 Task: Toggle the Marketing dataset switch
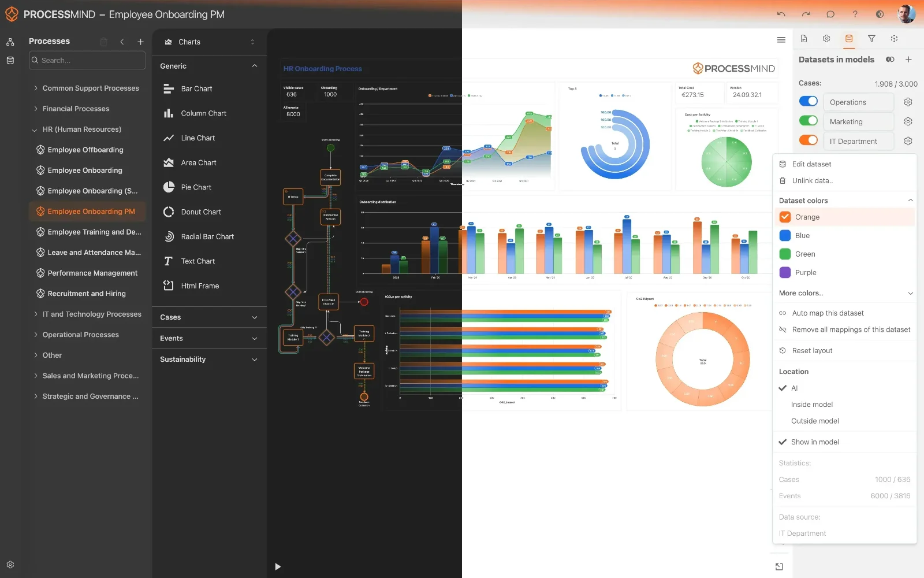(808, 121)
